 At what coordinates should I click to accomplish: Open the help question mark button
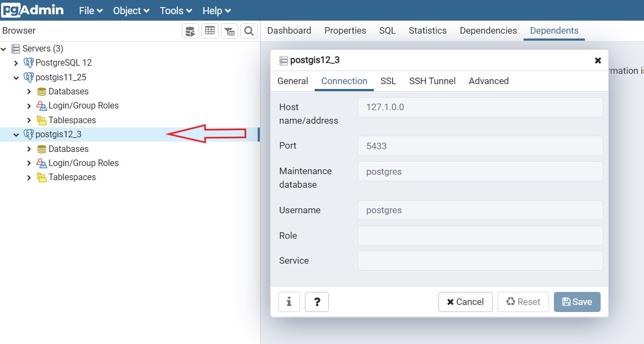[x=317, y=302]
